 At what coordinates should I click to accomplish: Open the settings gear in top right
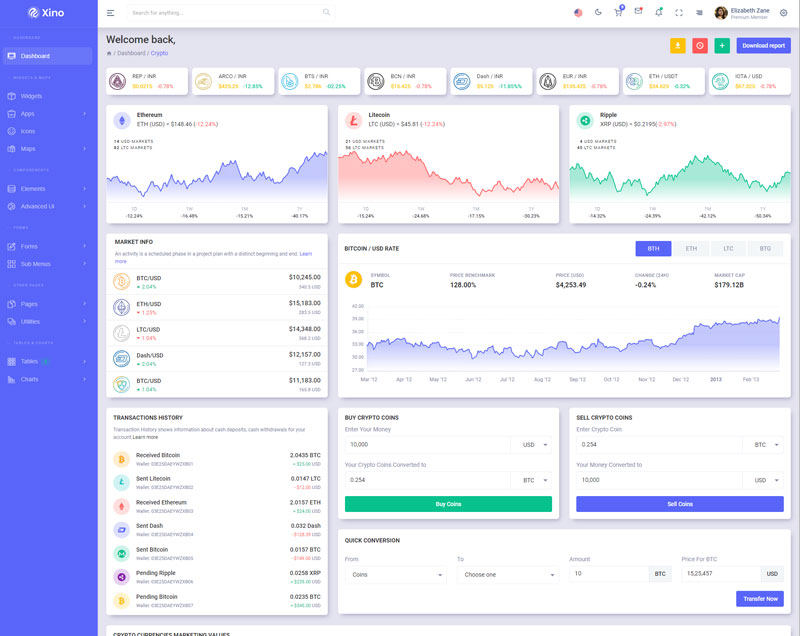783,13
